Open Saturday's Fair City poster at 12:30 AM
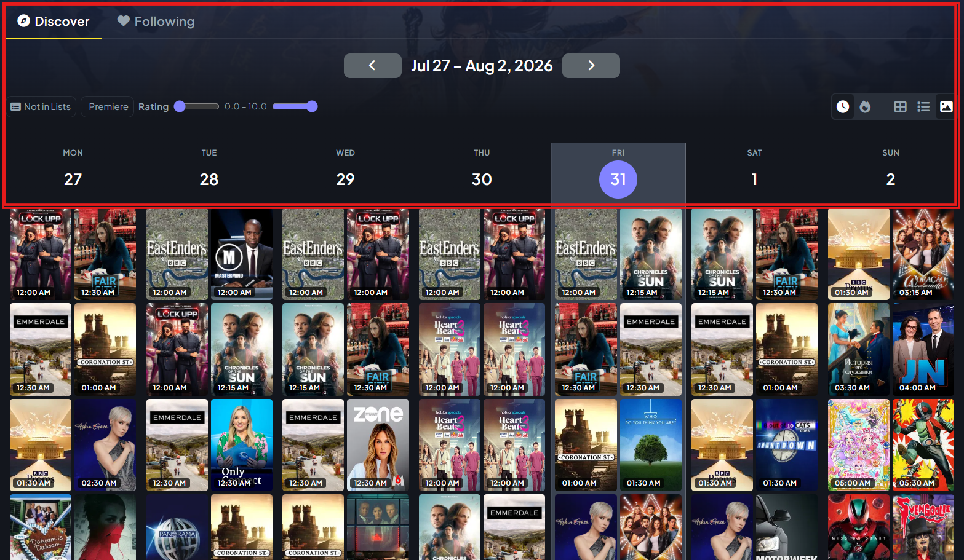This screenshot has width=964, height=560. pos(787,254)
